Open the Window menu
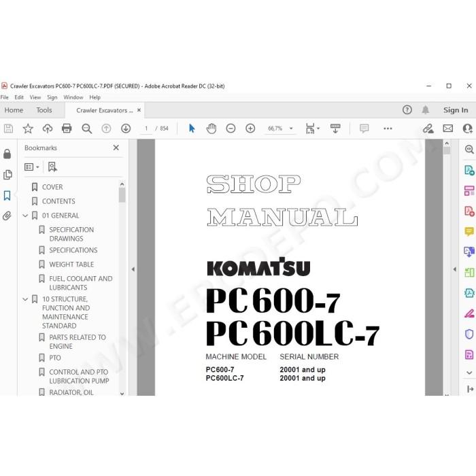Image resolution: width=476 pixels, height=476 pixels. pos(73,97)
